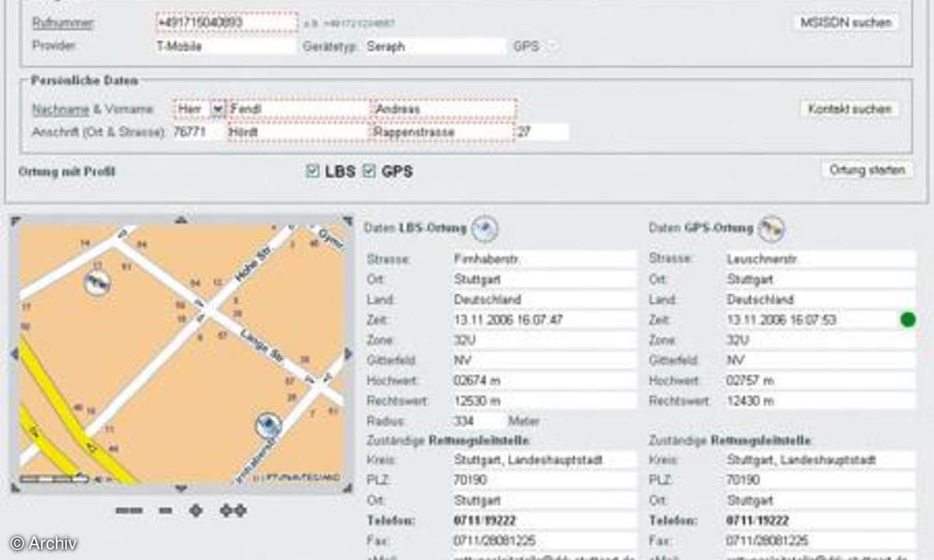This screenshot has width=934, height=560.
Task: Click the Provider field containing T-Mobile
Action: click(226, 46)
